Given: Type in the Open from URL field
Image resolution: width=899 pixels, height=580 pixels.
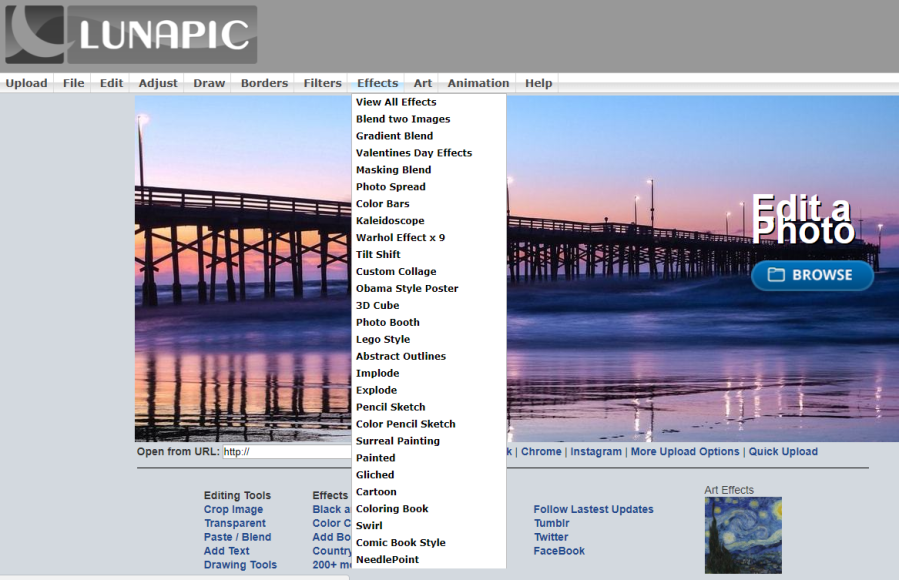Looking at the screenshot, I should 286,452.
